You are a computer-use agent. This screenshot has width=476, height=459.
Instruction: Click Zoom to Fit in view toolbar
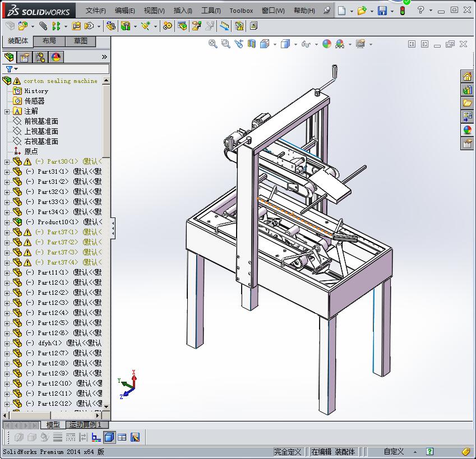213,44
